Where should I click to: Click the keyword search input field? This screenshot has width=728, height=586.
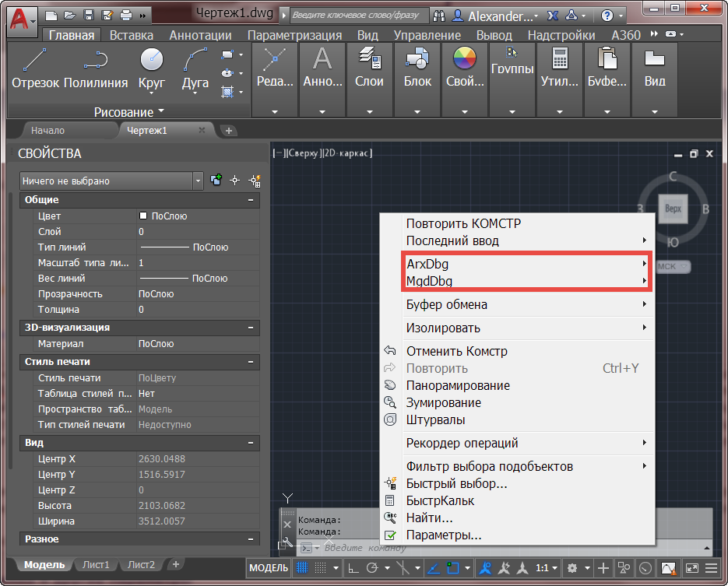pyautogui.click(x=359, y=16)
